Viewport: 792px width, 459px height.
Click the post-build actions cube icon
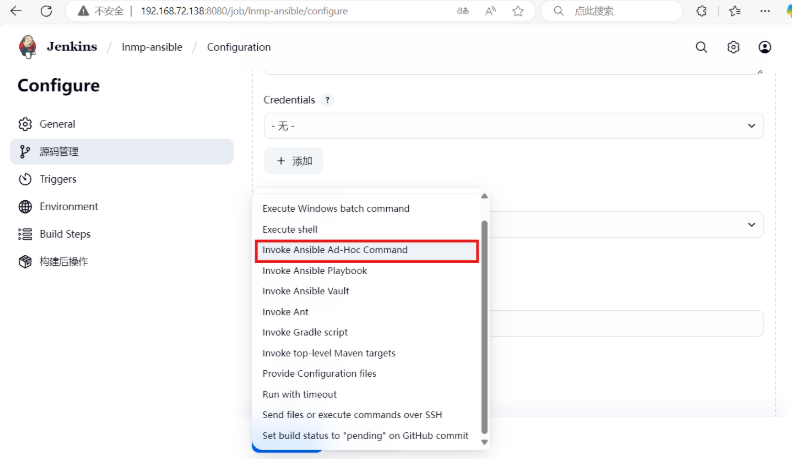[x=25, y=262]
